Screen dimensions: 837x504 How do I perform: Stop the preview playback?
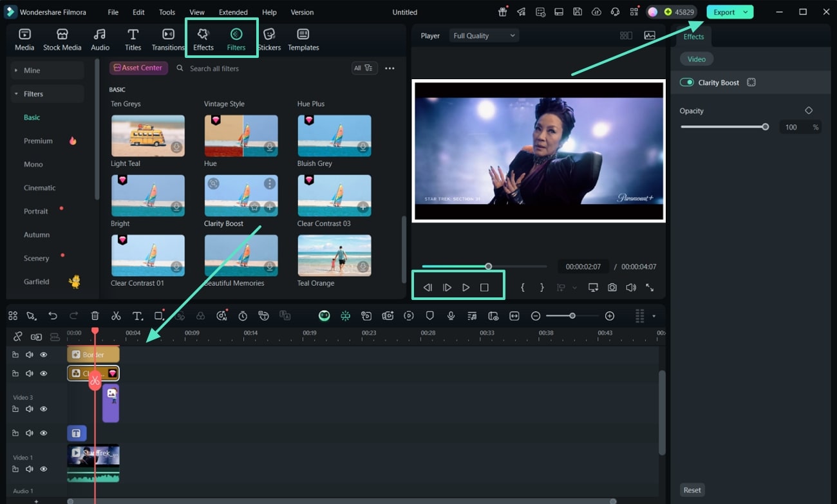click(x=485, y=288)
